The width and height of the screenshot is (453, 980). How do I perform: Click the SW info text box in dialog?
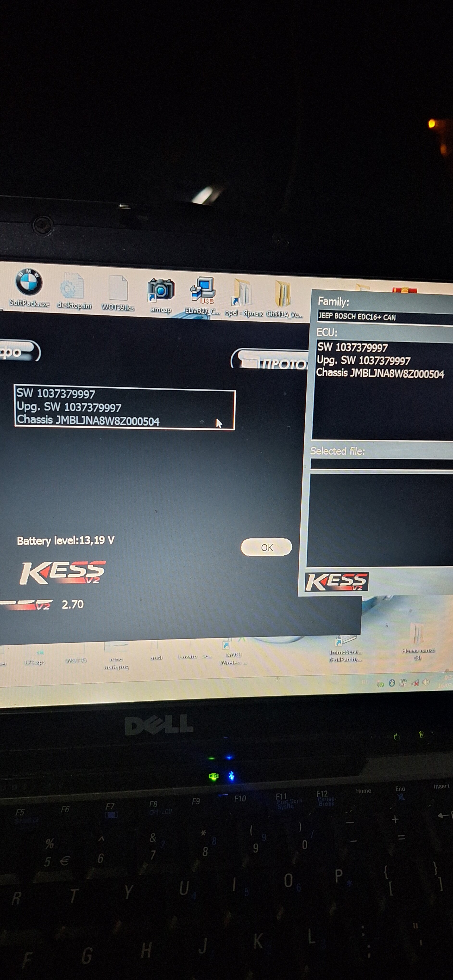pos(125,408)
